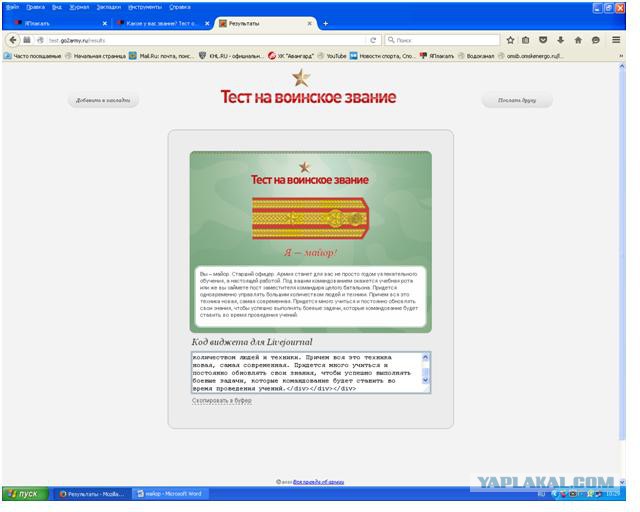Switch to the ЯПлакалъ tab
The height and width of the screenshot is (512, 640).
tap(57, 24)
